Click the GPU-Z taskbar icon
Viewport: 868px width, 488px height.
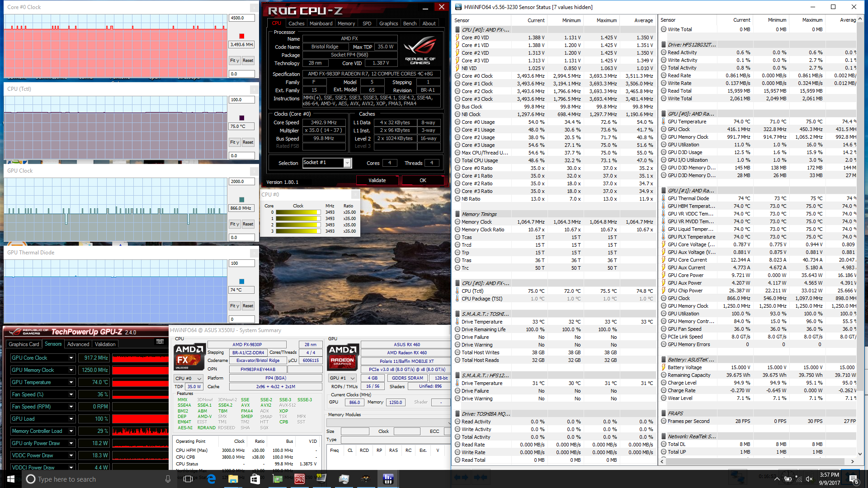click(x=277, y=479)
